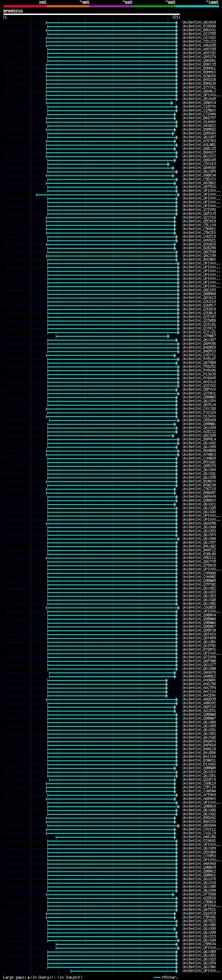This screenshot has width=222, height=980.
Task: Open hit UniRef100_A8JHX9
Action: [x=199, y=23]
